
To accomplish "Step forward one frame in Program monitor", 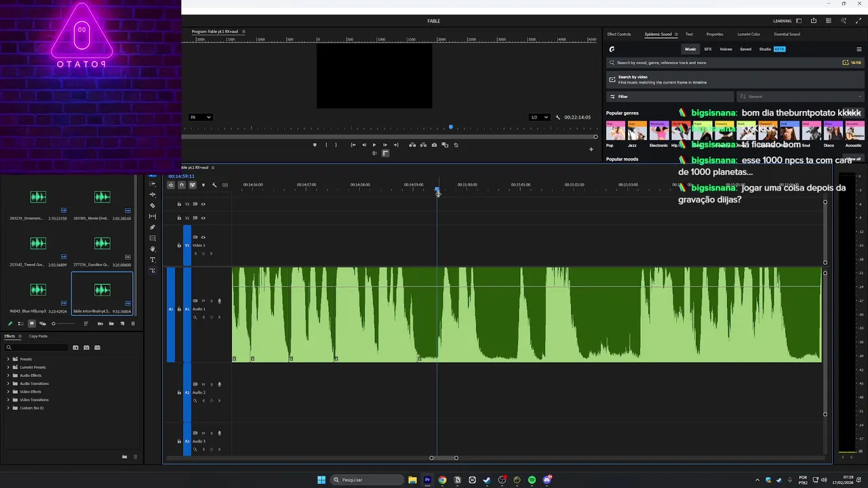I will [384, 145].
